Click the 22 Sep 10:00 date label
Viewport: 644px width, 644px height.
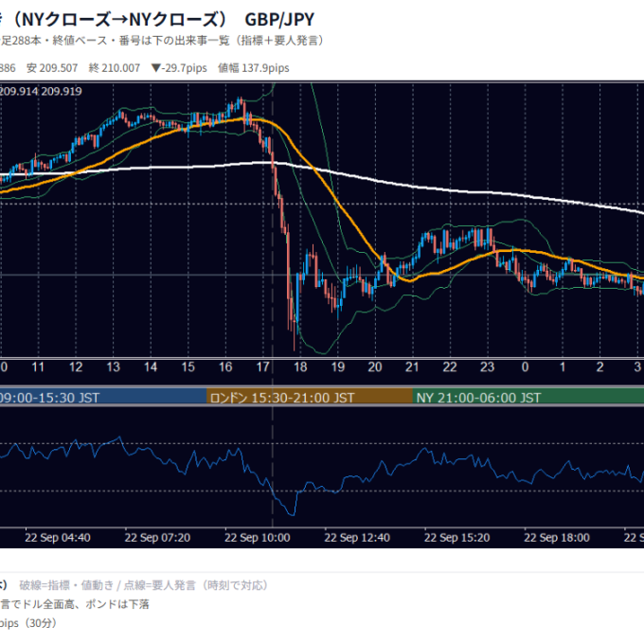(x=257, y=538)
